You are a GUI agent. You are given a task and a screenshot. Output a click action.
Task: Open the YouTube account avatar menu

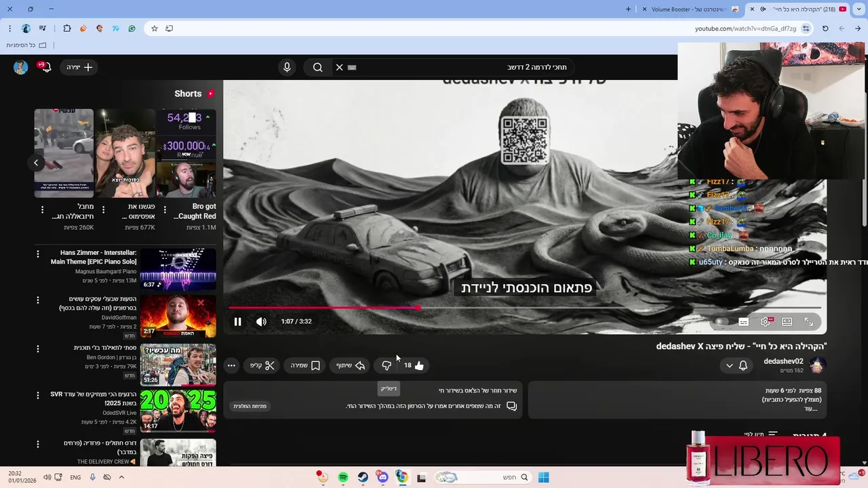tap(20, 67)
